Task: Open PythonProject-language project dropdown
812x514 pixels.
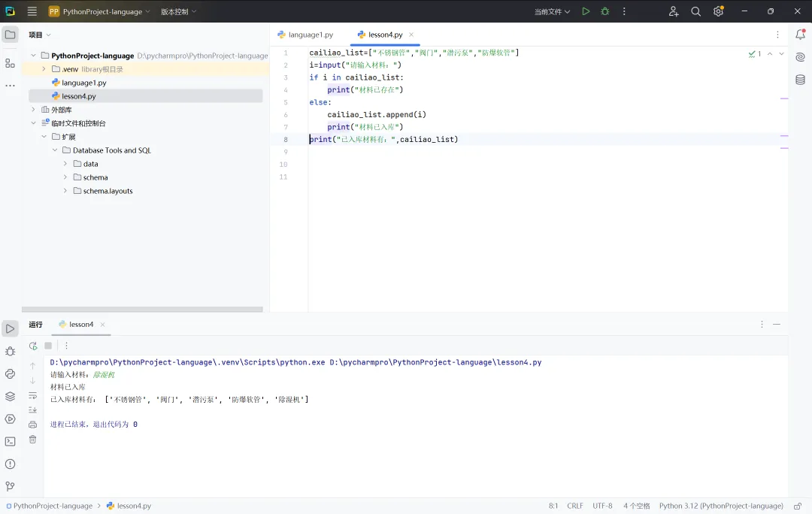Action: point(99,11)
